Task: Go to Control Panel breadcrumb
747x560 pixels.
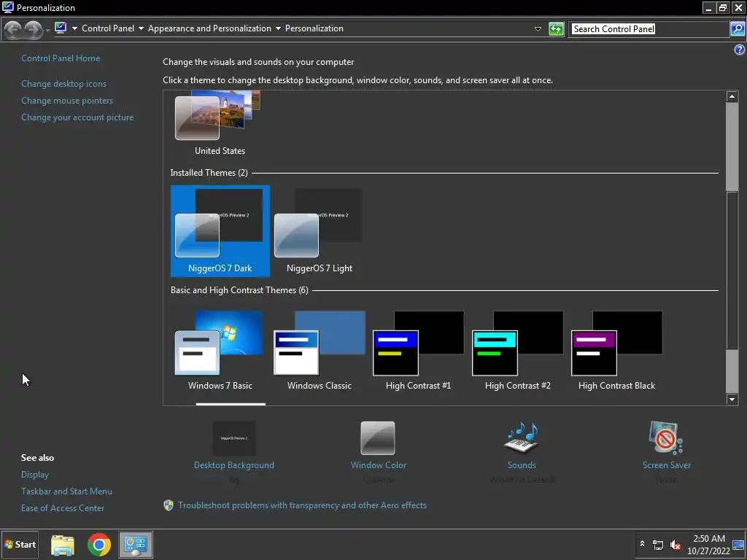Action: [108, 28]
